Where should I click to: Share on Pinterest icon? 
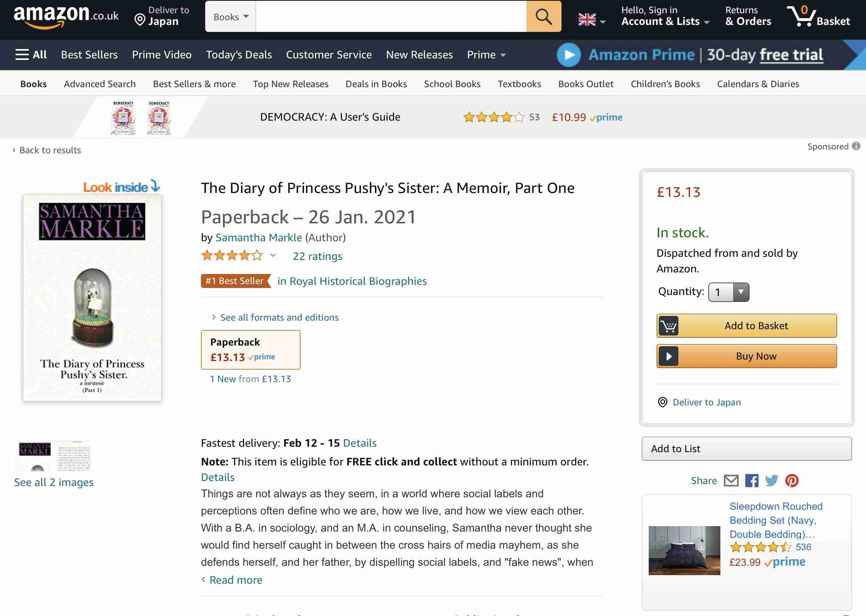[x=792, y=481]
